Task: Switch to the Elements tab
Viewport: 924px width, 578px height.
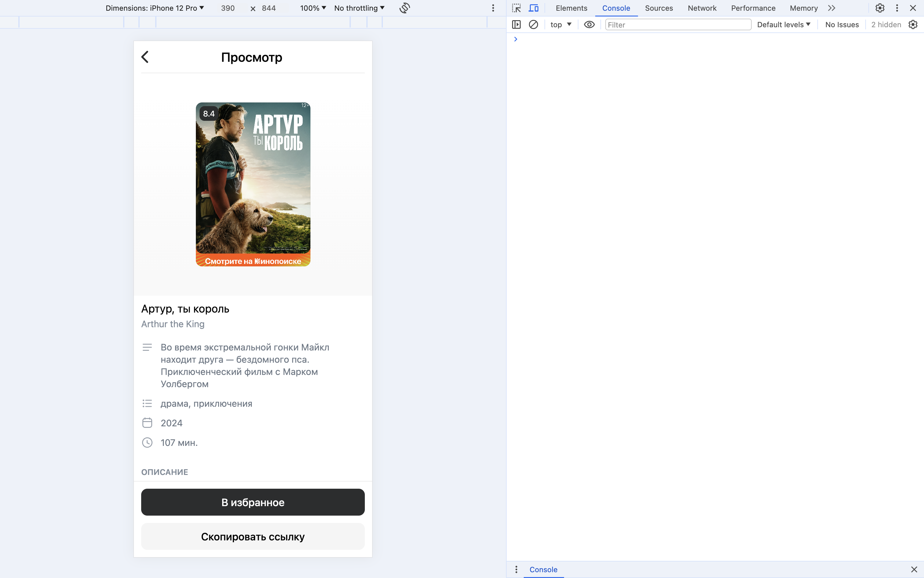Action: click(571, 8)
